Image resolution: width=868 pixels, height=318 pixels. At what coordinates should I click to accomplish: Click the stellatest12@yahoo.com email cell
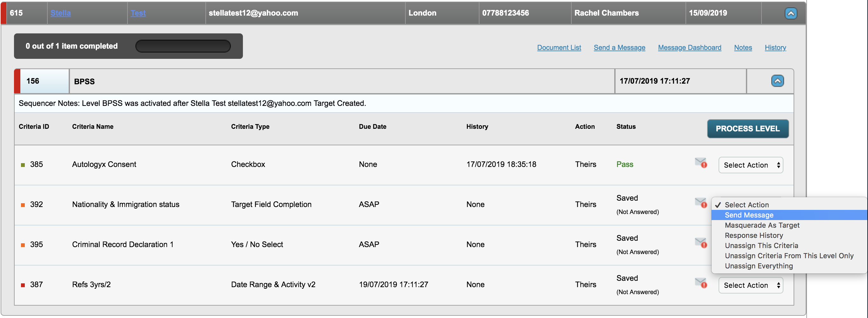pyautogui.click(x=305, y=13)
